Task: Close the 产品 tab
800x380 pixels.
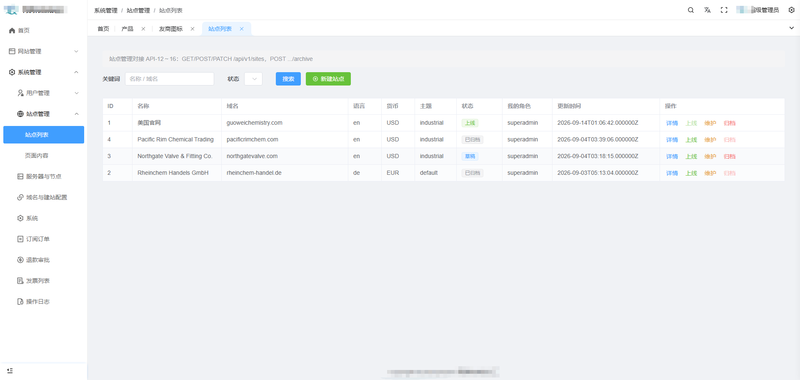Action: point(143,29)
